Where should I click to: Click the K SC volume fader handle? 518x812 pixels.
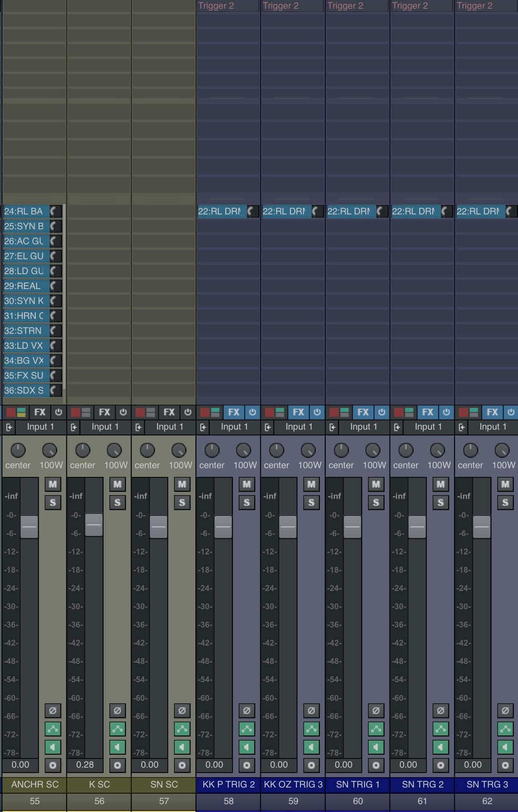(x=94, y=525)
